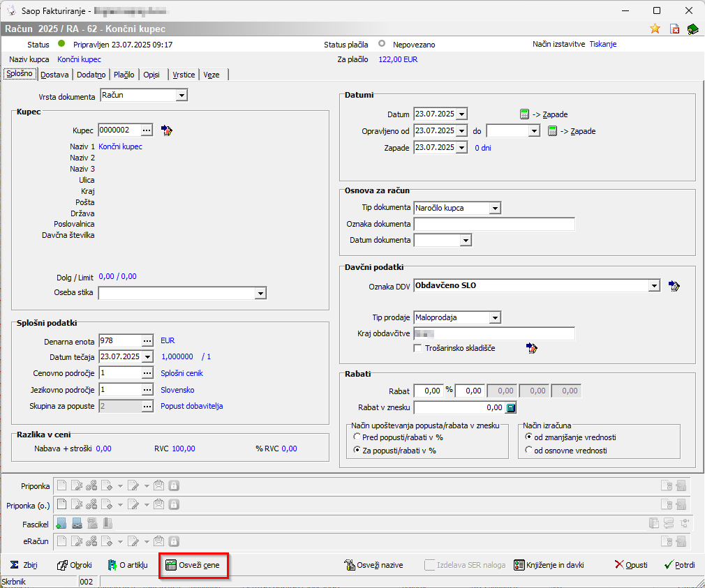Click new document icon in Priponka (o.) row
Viewport: 705px width, 588px height.
[61, 504]
